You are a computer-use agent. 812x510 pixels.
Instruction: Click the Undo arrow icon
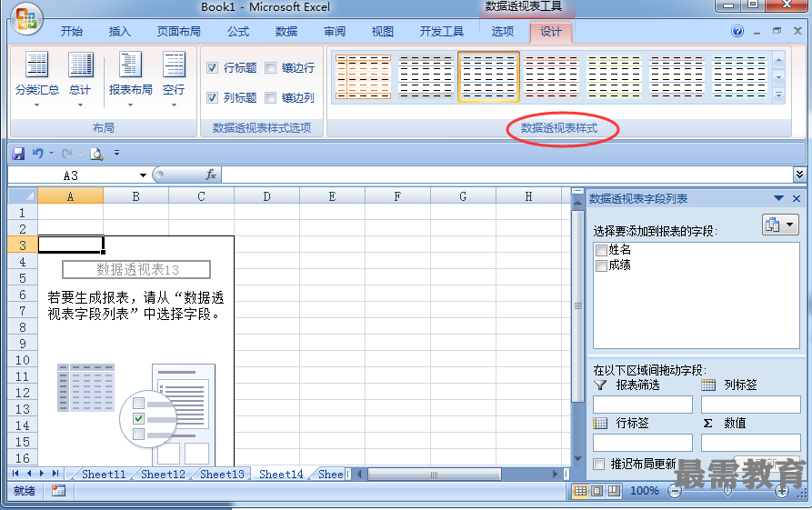click(x=38, y=154)
